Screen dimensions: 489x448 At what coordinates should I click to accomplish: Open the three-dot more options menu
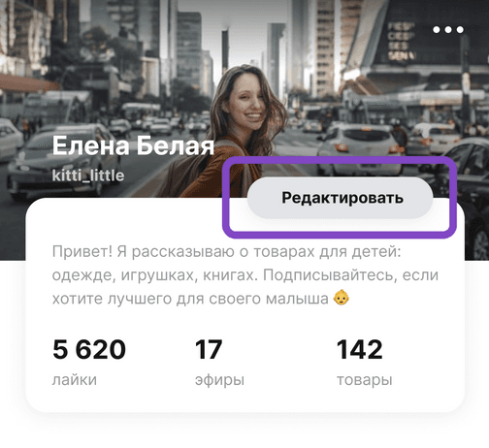[448, 30]
